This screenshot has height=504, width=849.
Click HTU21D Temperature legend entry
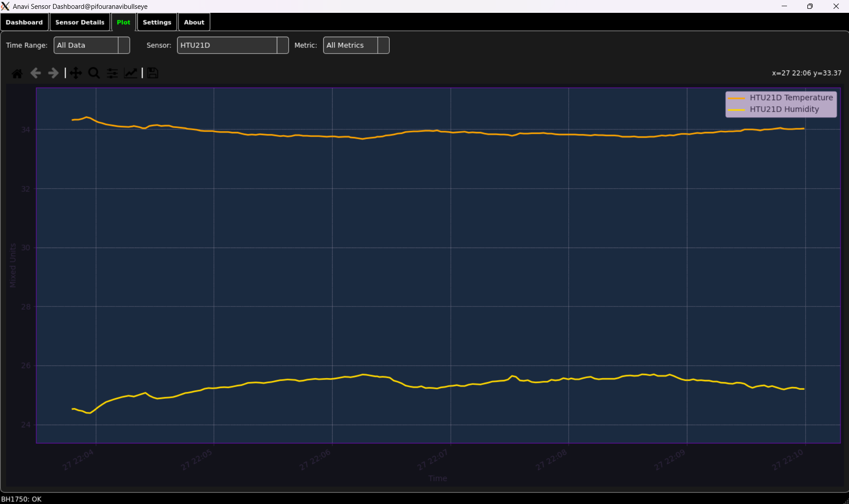tap(791, 97)
